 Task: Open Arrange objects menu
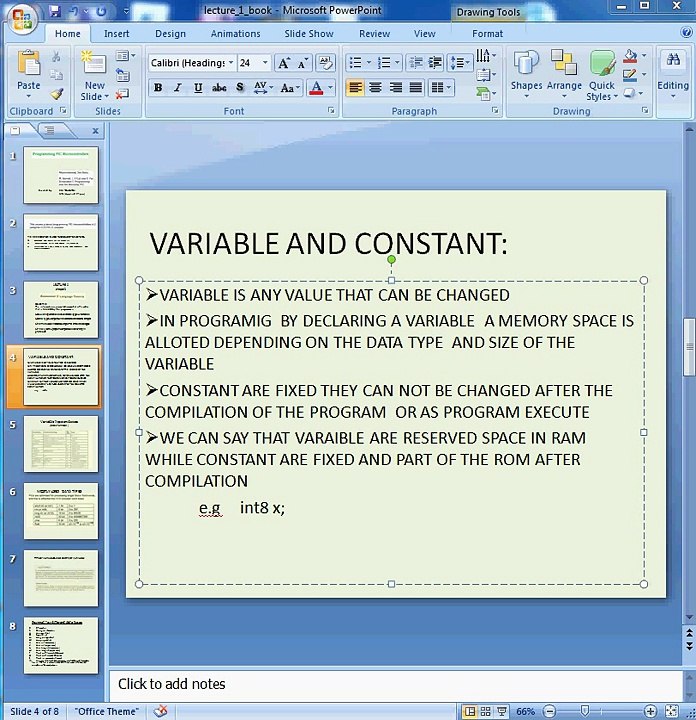564,74
